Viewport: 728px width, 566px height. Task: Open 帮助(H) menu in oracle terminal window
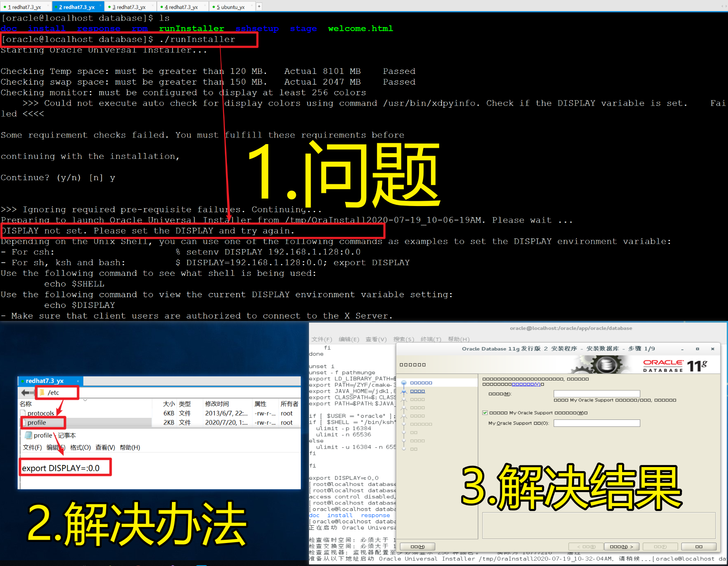click(458, 339)
